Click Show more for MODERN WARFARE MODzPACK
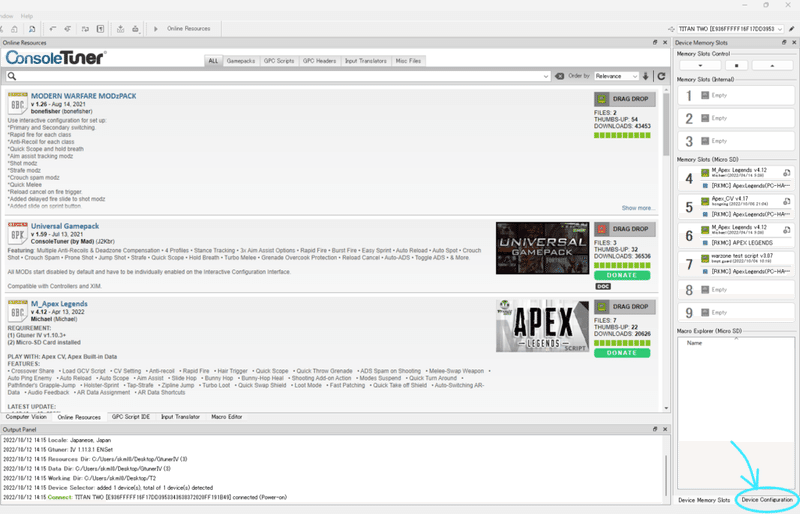Image resolution: width=800 pixels, height=514 pixels. [x=638, y=208]
